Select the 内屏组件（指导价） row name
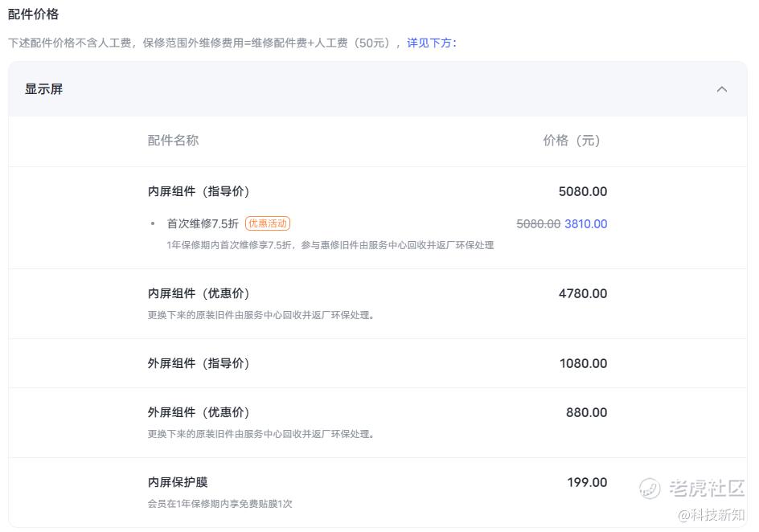This screenshot has width=759, height=532. tap(199, 191)
